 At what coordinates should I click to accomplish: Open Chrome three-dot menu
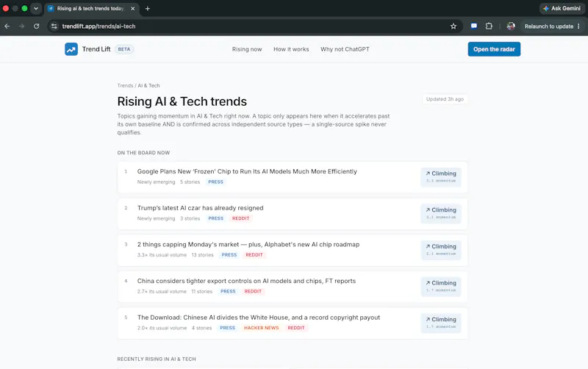tap(578, 26)
